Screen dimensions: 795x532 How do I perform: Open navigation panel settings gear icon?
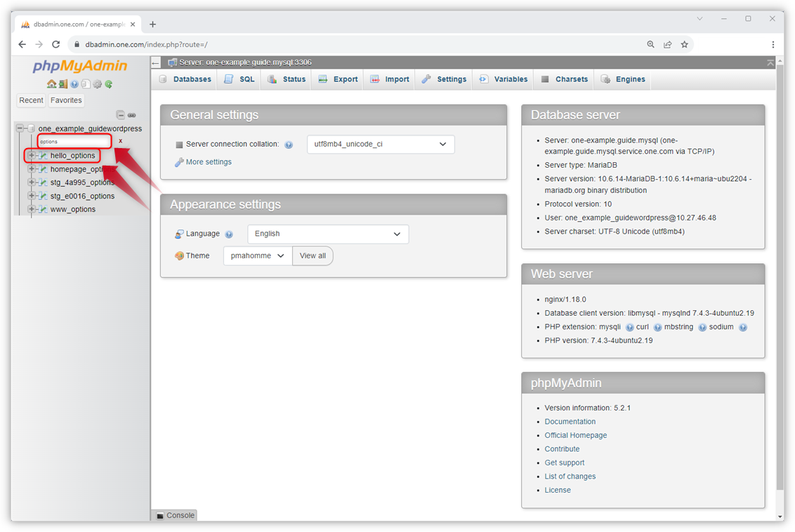(97, 84)
